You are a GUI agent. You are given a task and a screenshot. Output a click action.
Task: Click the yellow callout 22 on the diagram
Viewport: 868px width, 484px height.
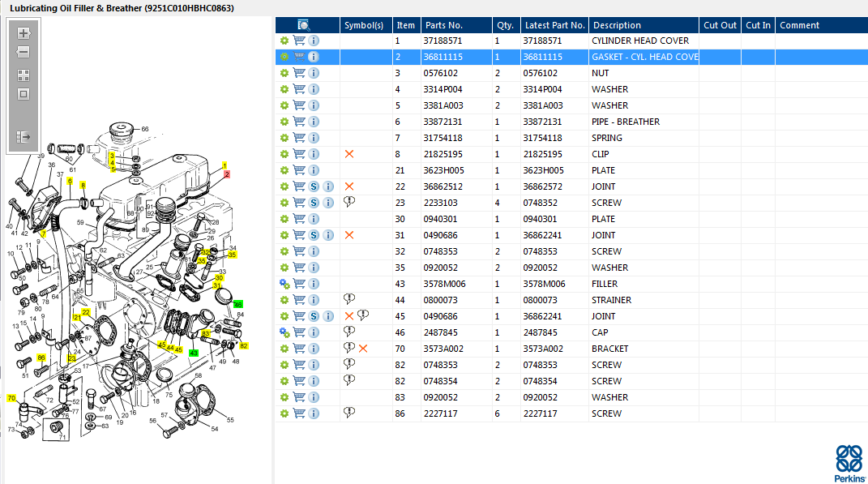[x=85, y=312]
